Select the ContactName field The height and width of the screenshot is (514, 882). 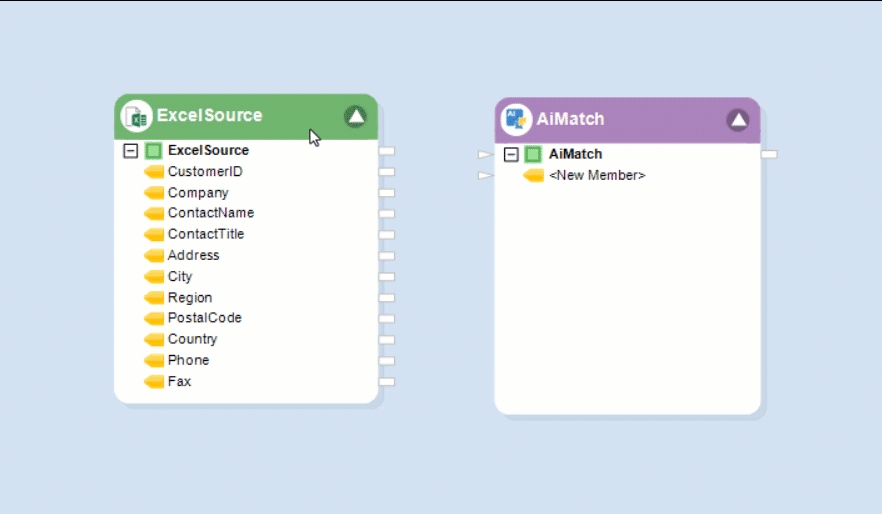tap(210, 213)
